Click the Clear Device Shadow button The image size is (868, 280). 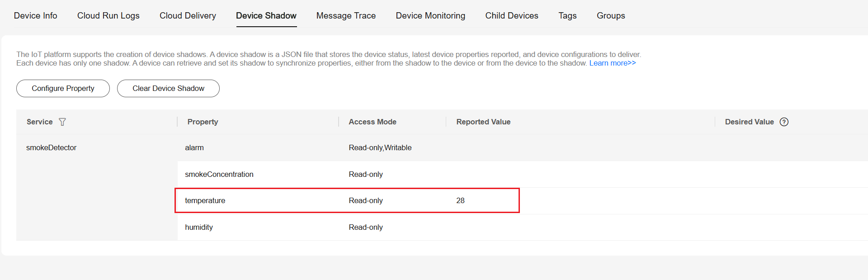pyautogui.click(x=168, y=88)
